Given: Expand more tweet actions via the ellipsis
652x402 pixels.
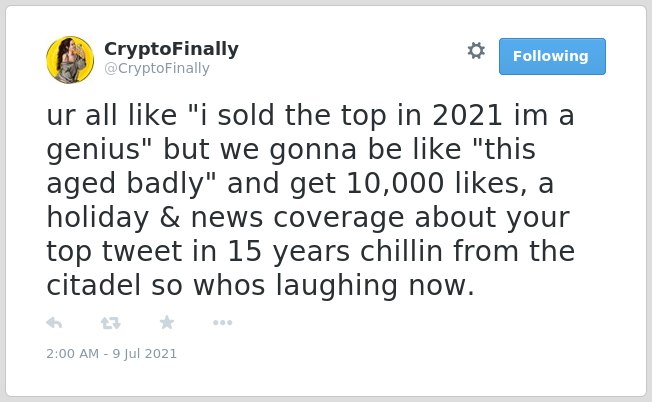Looking at the screenshot, I should pos(222,323).
